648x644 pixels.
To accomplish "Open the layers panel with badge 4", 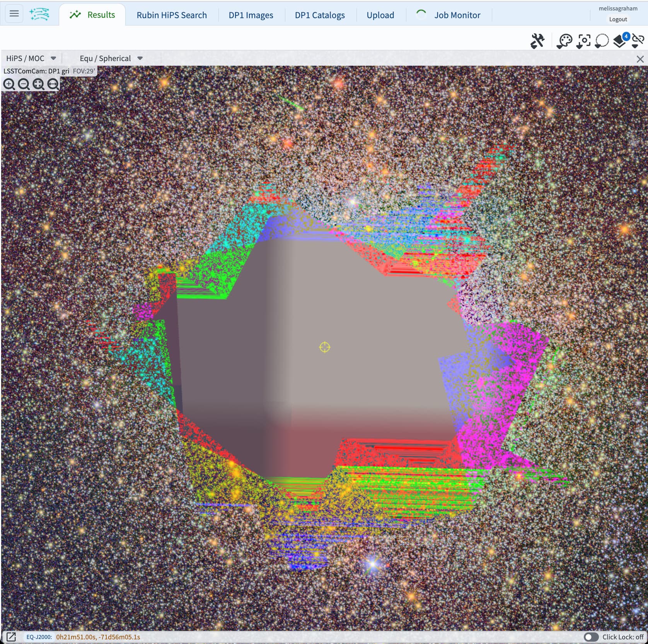I will (621, 40).
